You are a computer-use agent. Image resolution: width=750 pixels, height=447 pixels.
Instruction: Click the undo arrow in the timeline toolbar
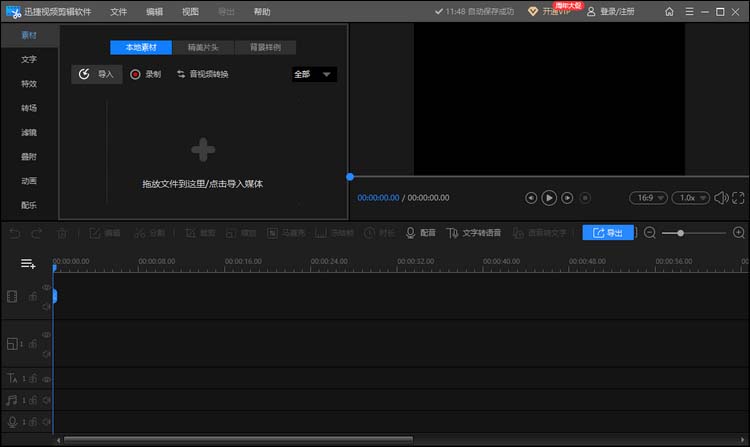tap(15, 233)
